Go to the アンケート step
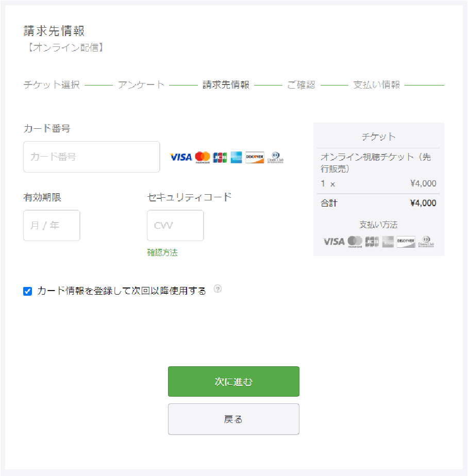This screenshot has width=468, height=476. click(141, 85)
